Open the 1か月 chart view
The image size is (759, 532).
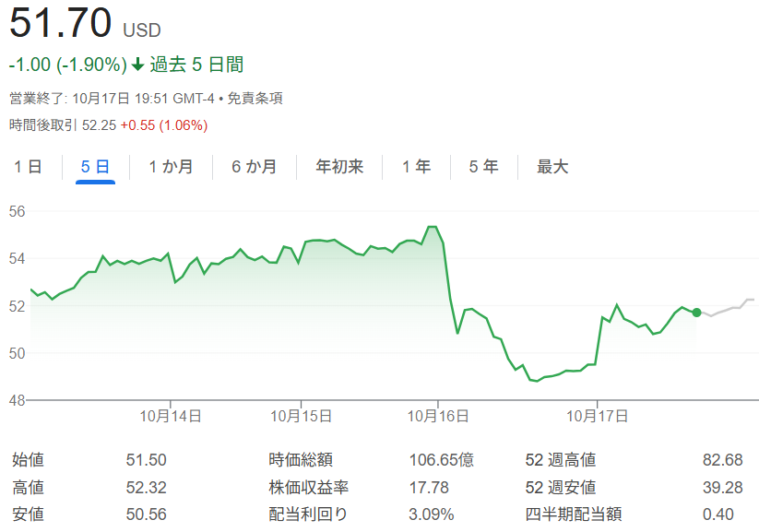click(x=171, y=167)
